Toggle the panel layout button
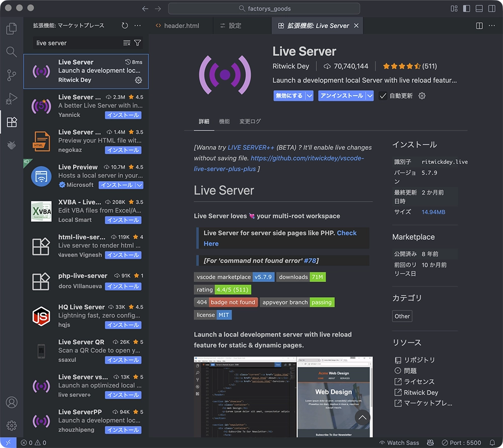 (479, 9)
